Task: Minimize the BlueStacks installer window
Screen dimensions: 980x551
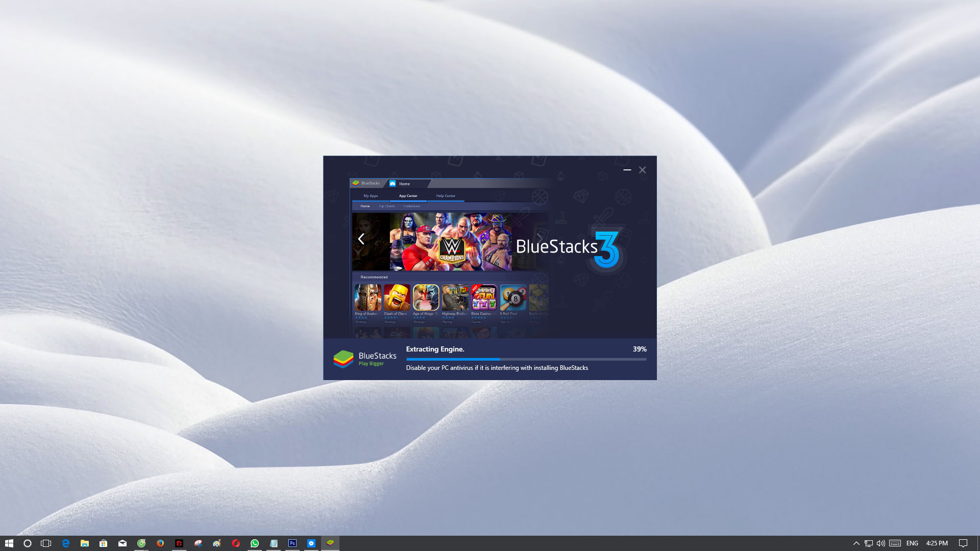Action: point(627,170)
